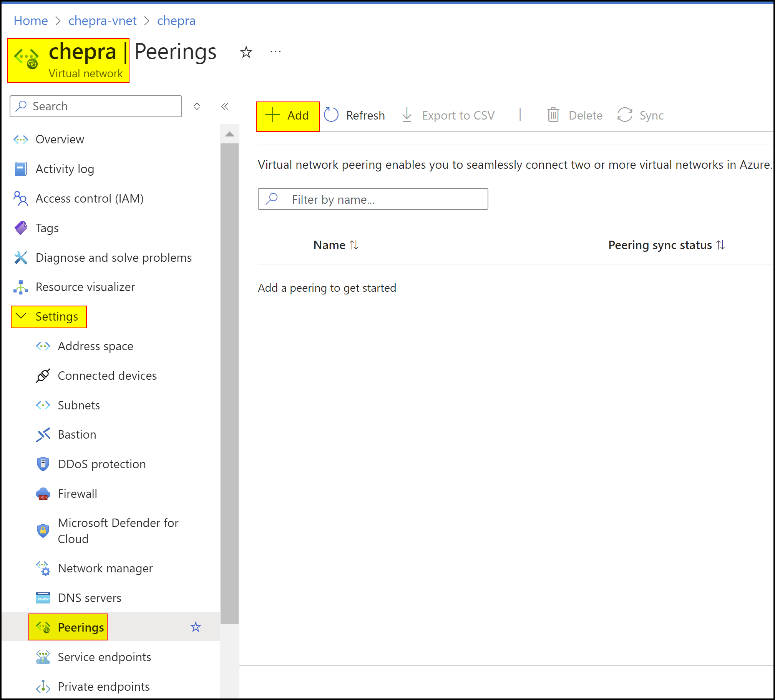Click the Firewall cloud icon
The image size is (775, 700).
[x=43, y=494]
